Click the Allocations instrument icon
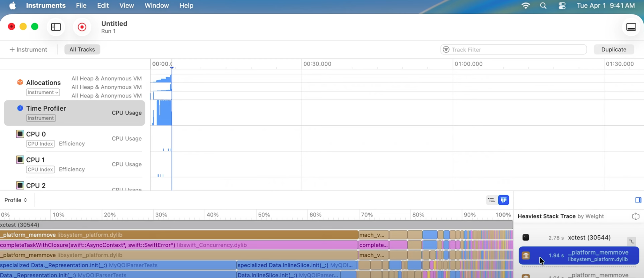Screen dimensions: 644x278 click(20, 82)
